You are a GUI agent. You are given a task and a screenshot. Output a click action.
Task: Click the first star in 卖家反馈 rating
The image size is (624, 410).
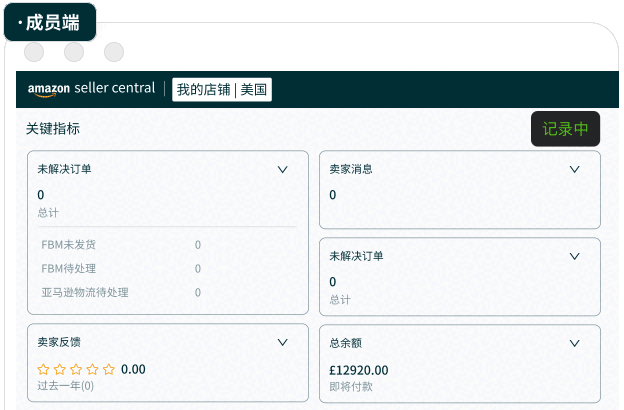(44, 369)
